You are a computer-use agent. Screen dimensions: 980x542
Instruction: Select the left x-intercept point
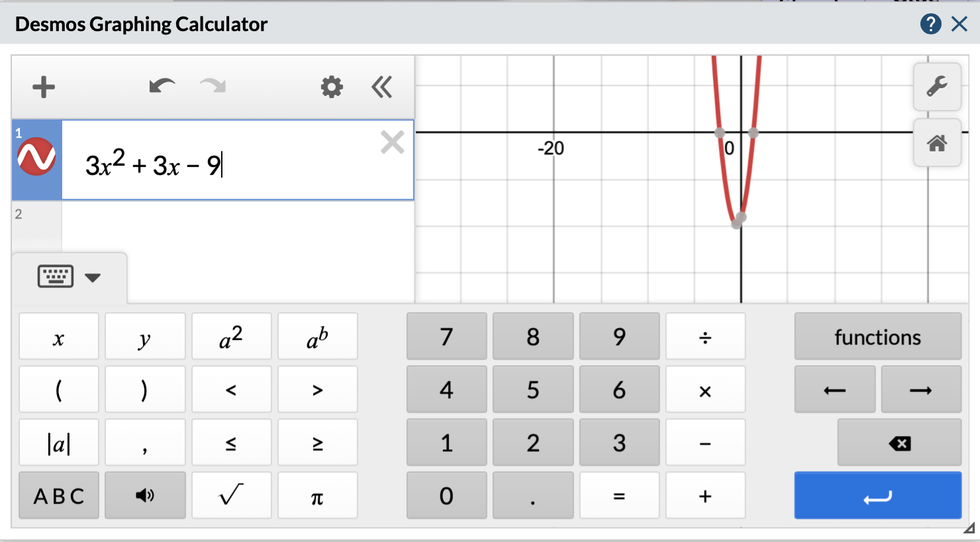720,133
